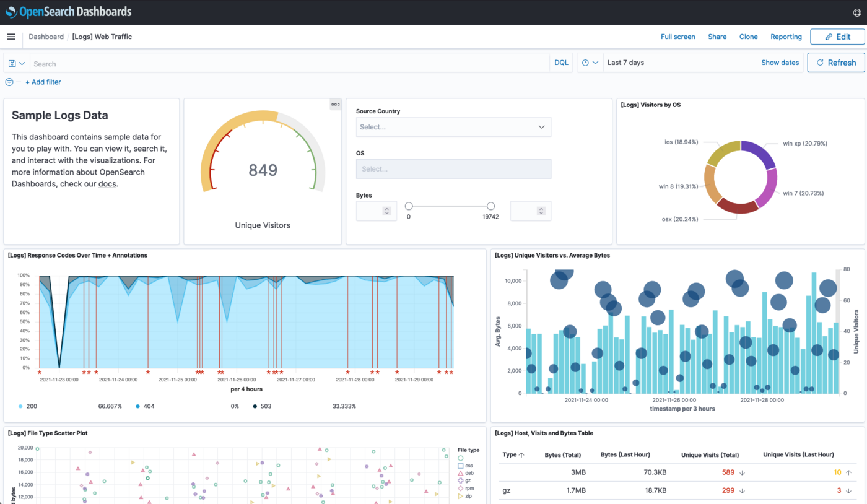
Task: Open navigation with the hamburger menu icon
Action: point(11,37)
